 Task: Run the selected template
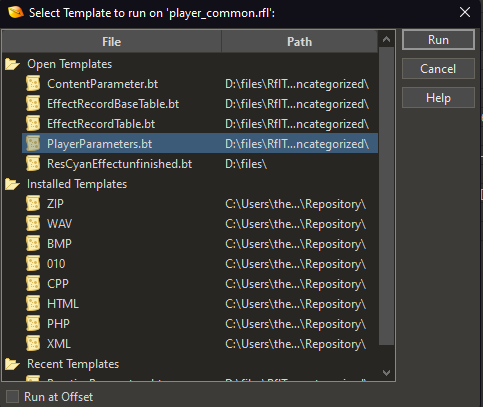pyautogui.click(x=438, y=40)
